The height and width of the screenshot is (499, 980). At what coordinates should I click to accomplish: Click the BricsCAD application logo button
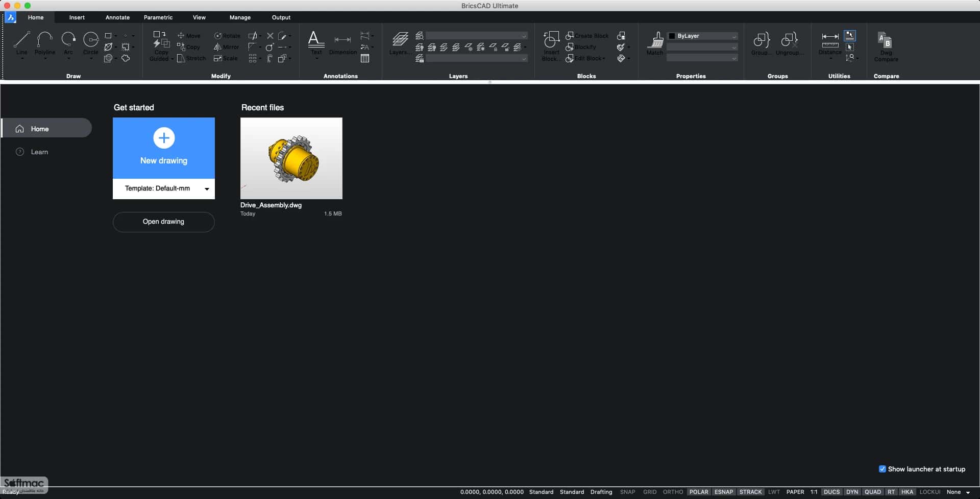pos(11,17)
